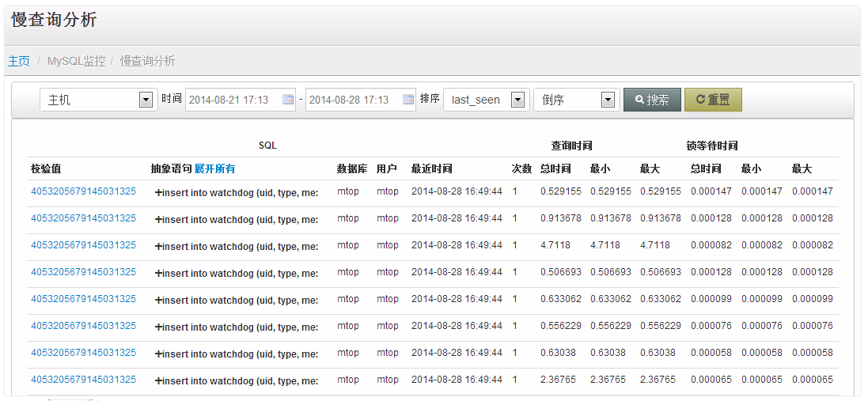Go to 主页 breadcrumb link

coord(19,61)
